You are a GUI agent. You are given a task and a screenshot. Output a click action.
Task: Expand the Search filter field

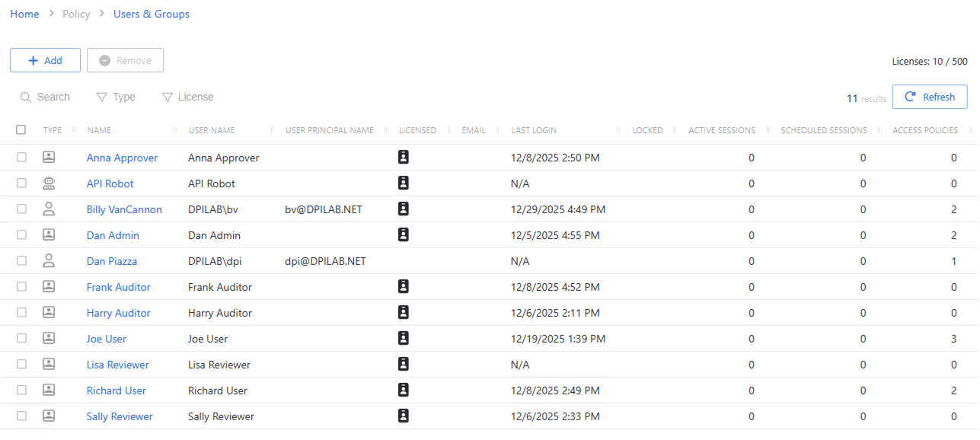[x=46, y=97]
